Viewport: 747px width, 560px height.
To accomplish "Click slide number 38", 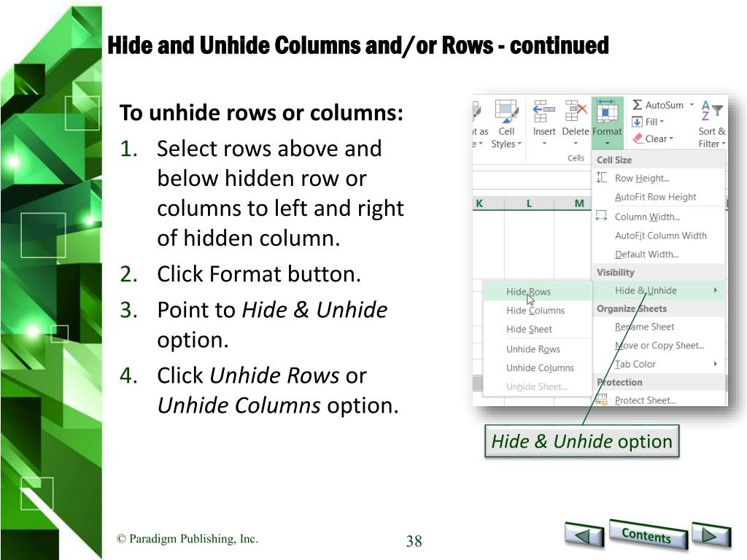I will pyautogui.click(x=414, y=541).
